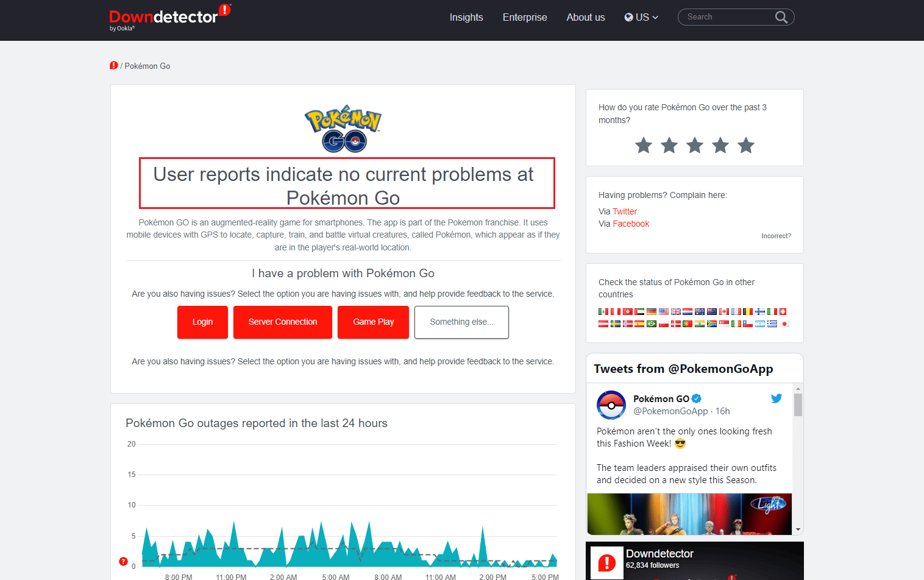Navigate to the Enterprise page
The height and width of the screenshot is (580, 924).
(525, 17)
